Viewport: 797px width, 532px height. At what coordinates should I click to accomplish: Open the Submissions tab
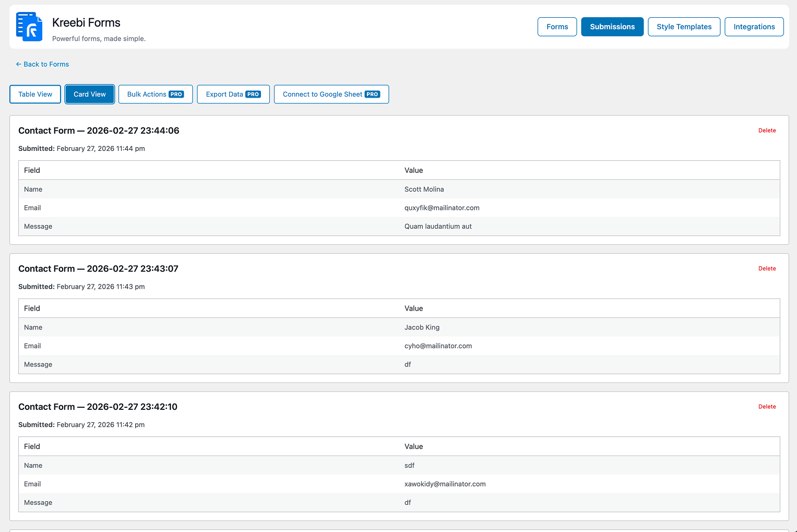tap(612, 26)
